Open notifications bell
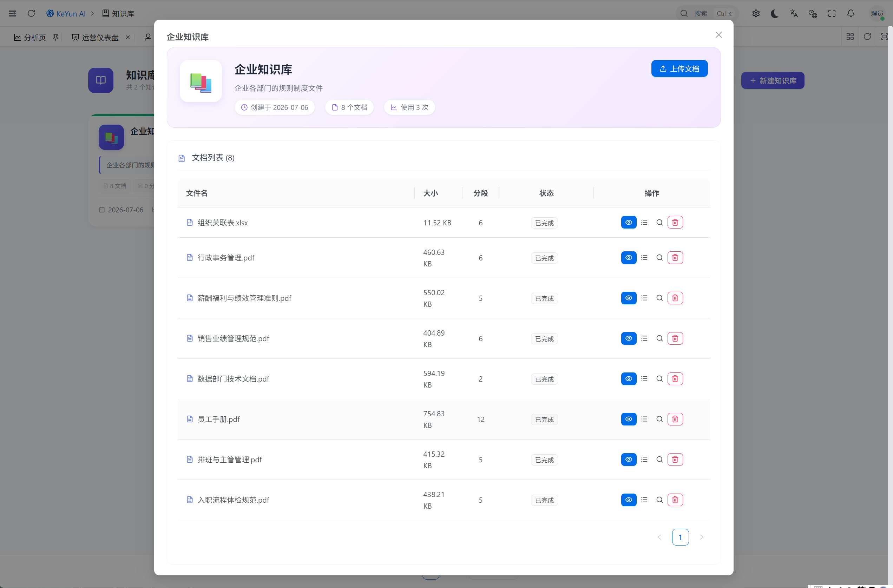Image resolution: width=893 pixels, height=588 pixels. tap(851, 13)
